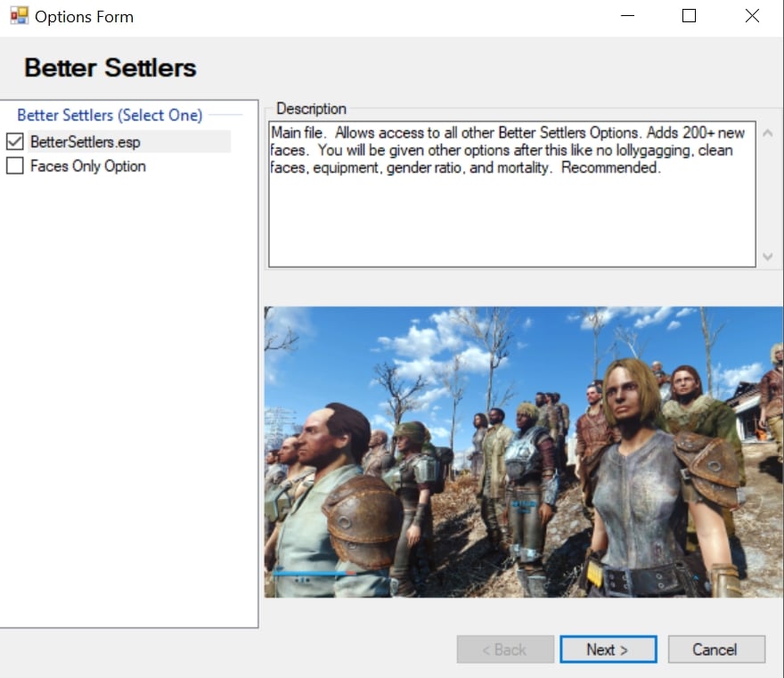Cancel the mod installer
The image size is (784, 678).
coord(715,649)
